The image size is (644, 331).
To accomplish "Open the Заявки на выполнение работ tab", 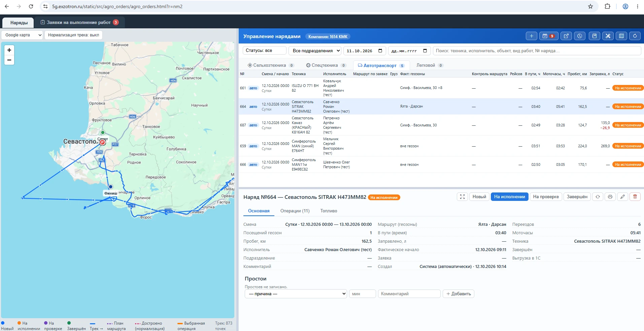I will tap(80, 22).
